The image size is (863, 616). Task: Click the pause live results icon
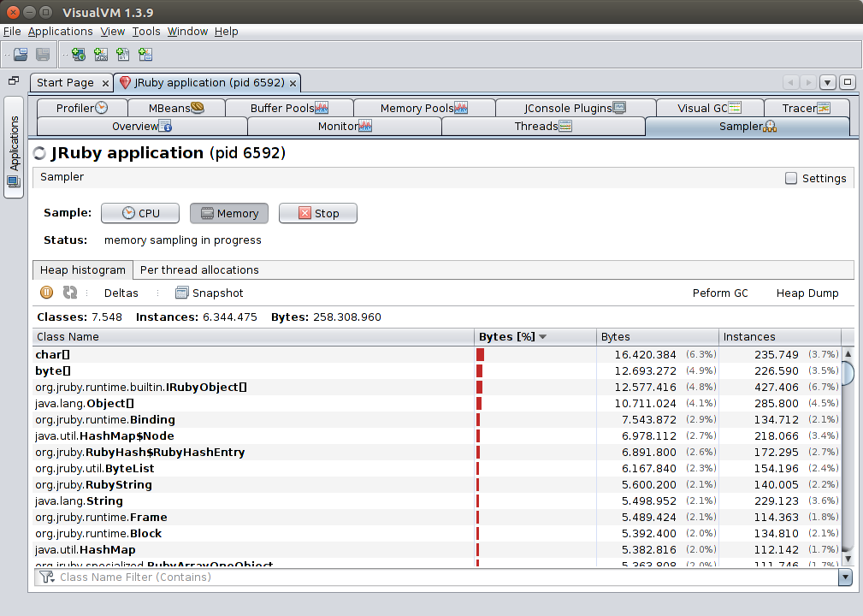click(47, 293)
